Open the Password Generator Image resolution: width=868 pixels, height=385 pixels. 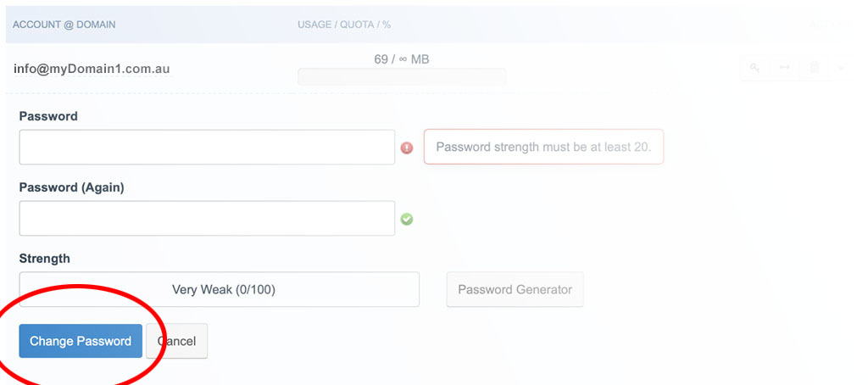515,289
